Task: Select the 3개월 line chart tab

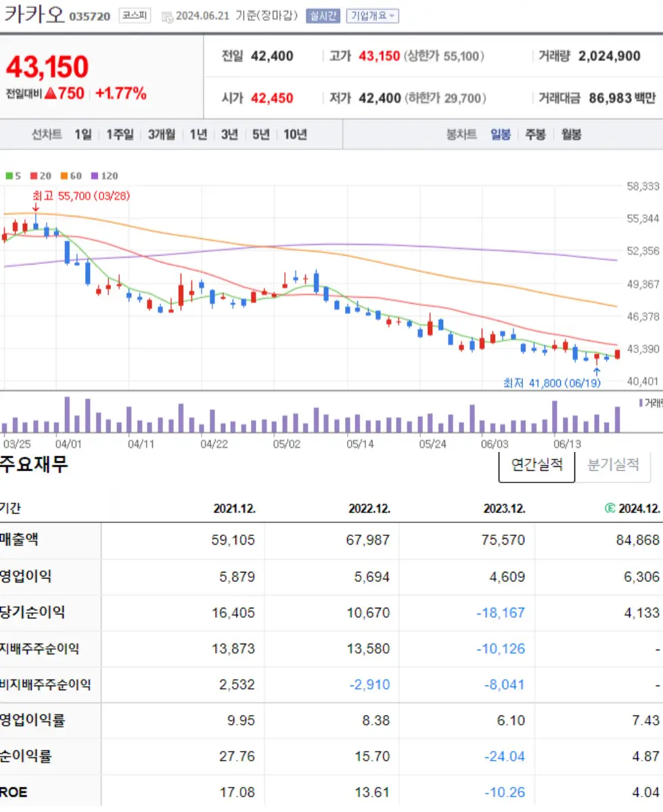Action: coord(162,135)
